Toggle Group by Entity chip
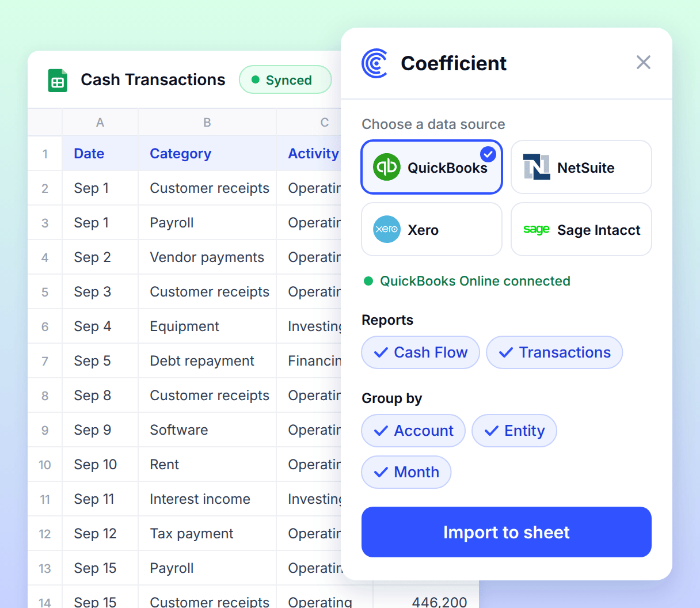The height and width of the screenshot is (608, 700). pyautogui.click(x=514, y=431)
